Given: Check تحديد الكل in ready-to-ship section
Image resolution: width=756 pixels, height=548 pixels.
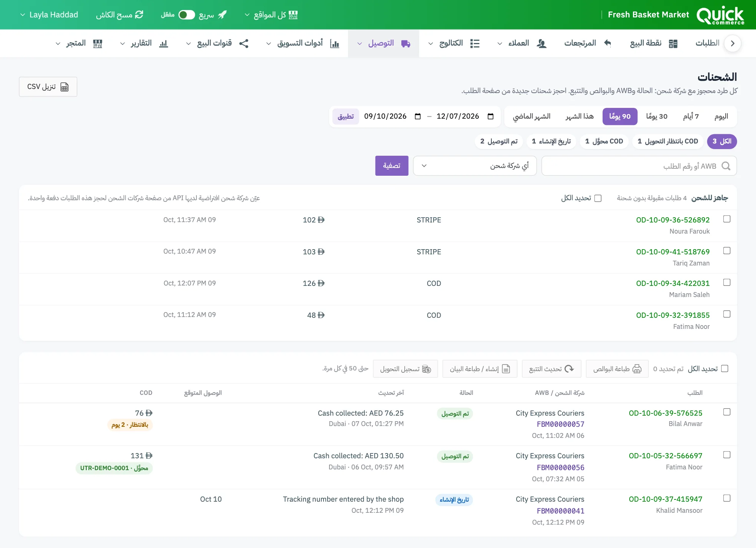Looking at the screenshot, I should click(598, 198).
